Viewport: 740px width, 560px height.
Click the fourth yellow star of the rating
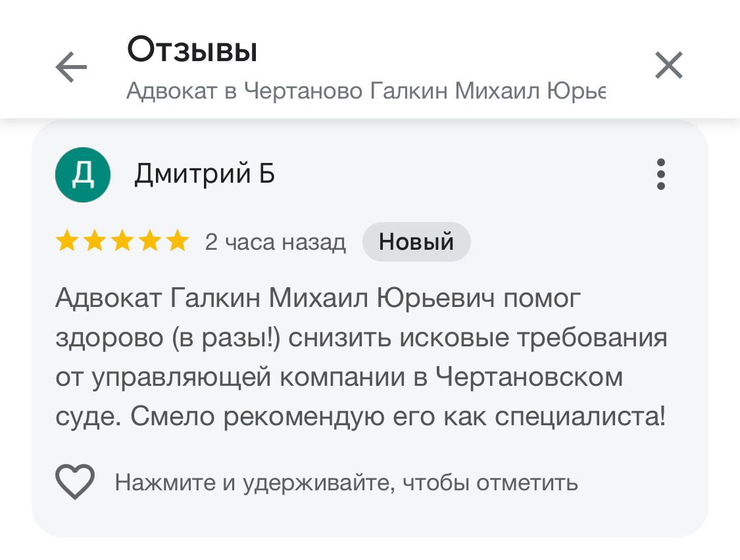tap(150, 242)
